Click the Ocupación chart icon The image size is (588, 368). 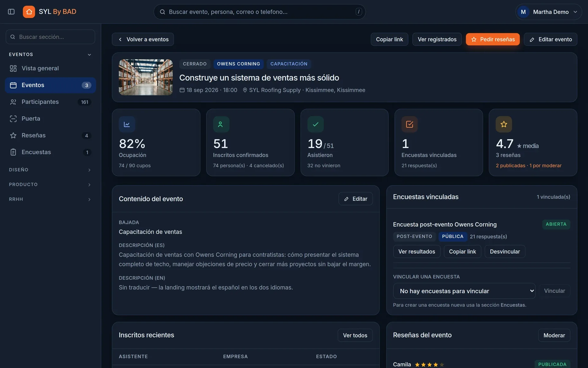click(x=127, y=124)
